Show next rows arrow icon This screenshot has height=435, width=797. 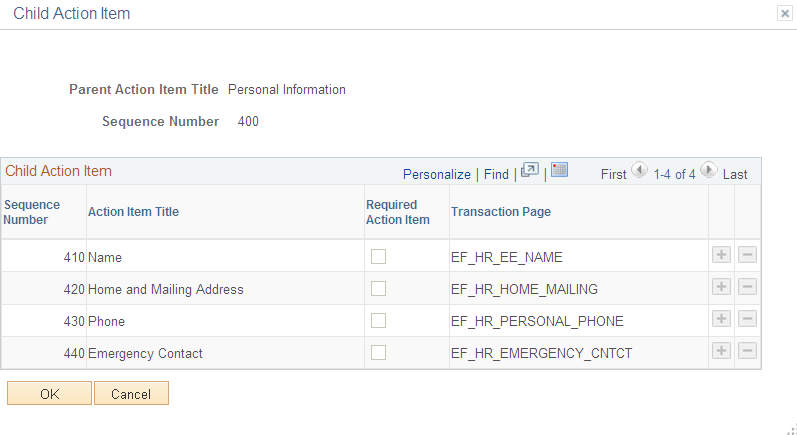coord(708,170)
